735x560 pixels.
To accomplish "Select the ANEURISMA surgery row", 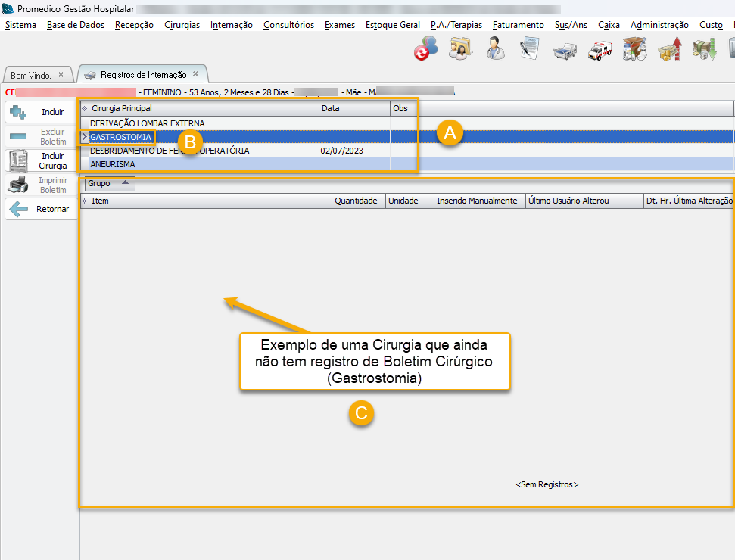I will tap(114, 163).
